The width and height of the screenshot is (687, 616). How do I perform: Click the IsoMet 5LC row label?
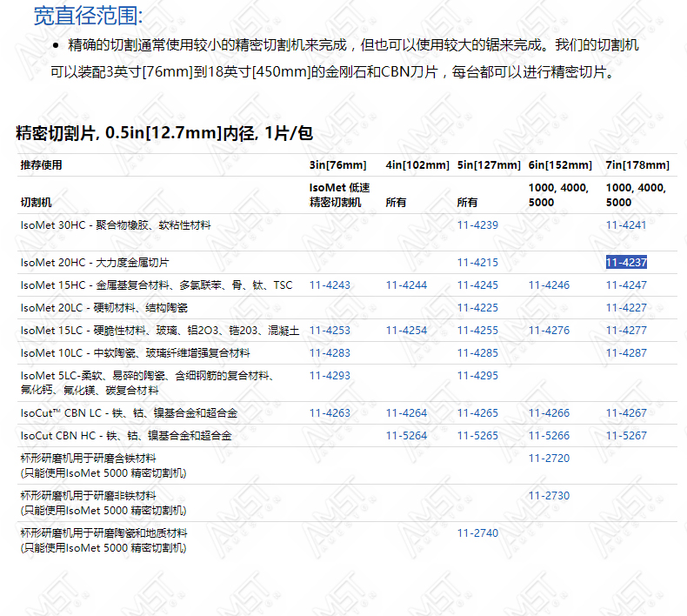tap(147, 383)
